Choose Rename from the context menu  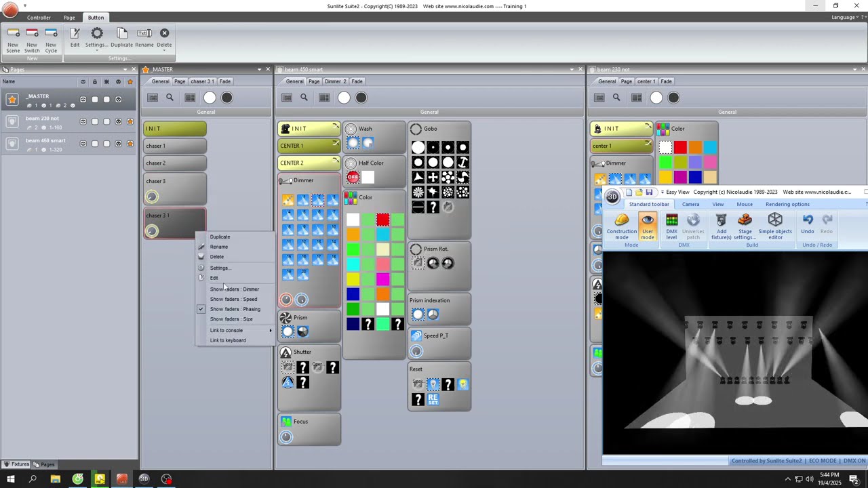tap(218, 247)
